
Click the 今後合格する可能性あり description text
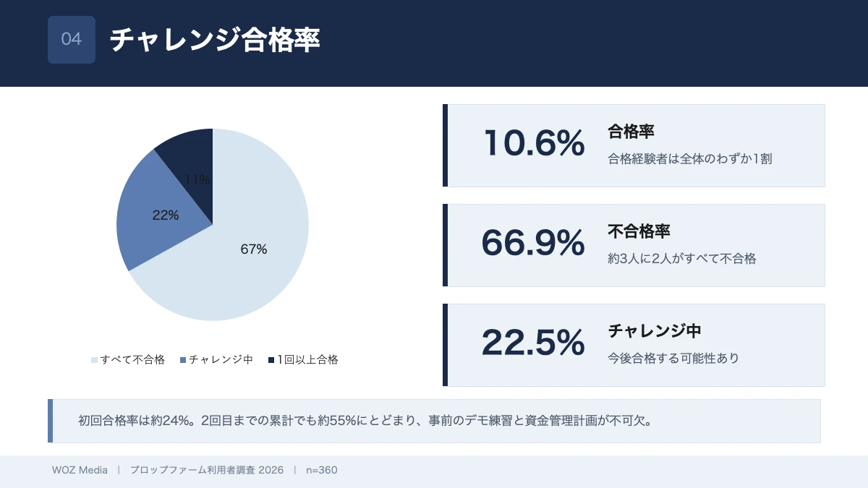(673, 358)
